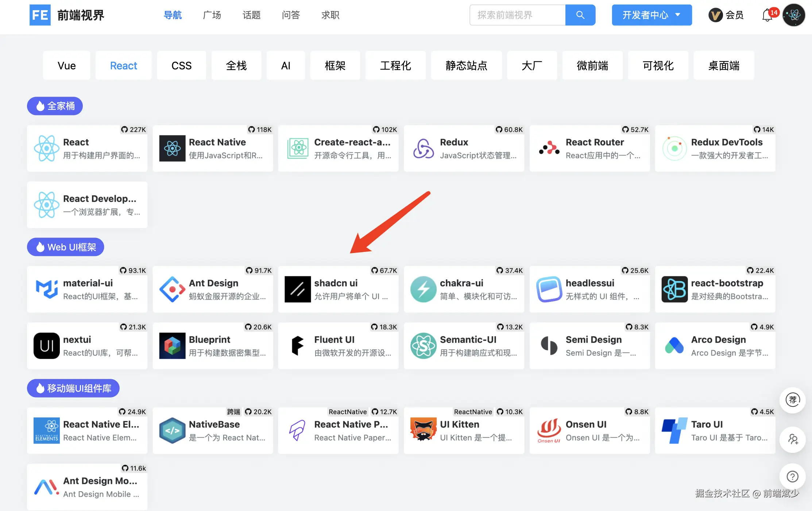812x511 pixels.
Task: Focus the 探索前端视界 search field
Action: 517,15
